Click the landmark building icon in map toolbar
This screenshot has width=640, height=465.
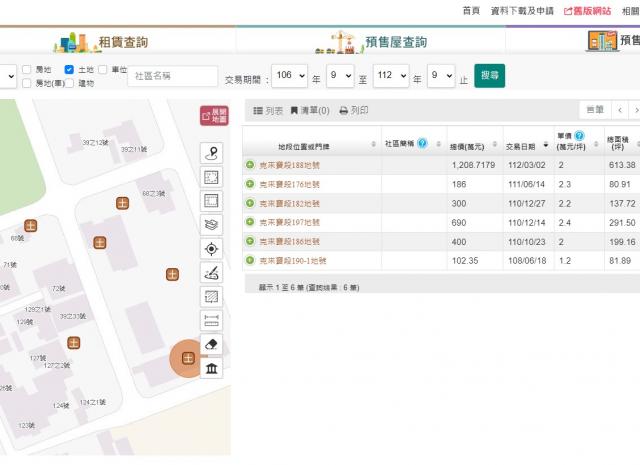click(212, 369)
